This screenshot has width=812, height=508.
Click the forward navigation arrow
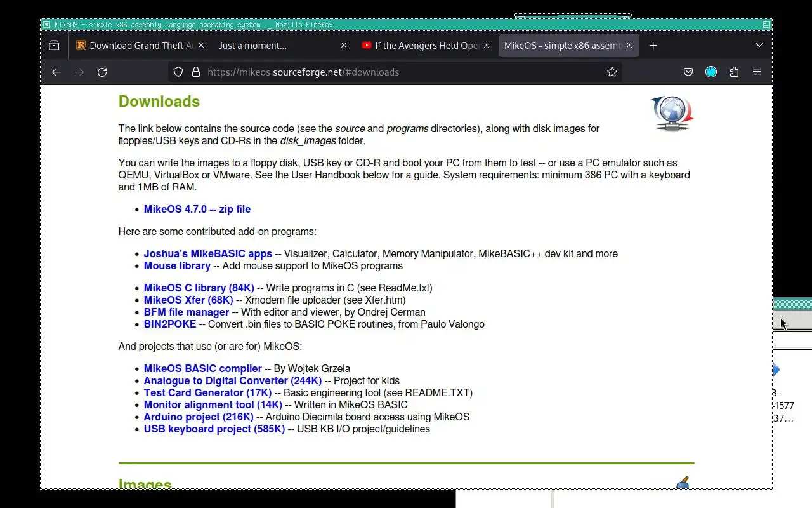click(79, 72)
